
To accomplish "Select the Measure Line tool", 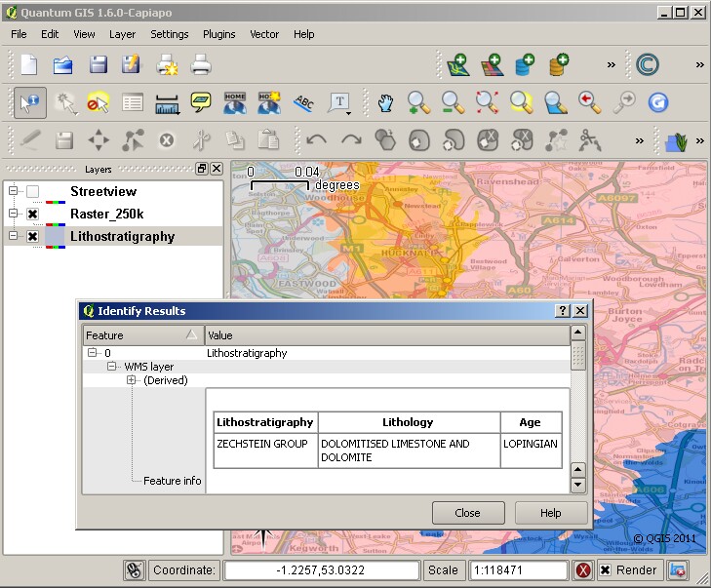I will [x=167, y=103].
